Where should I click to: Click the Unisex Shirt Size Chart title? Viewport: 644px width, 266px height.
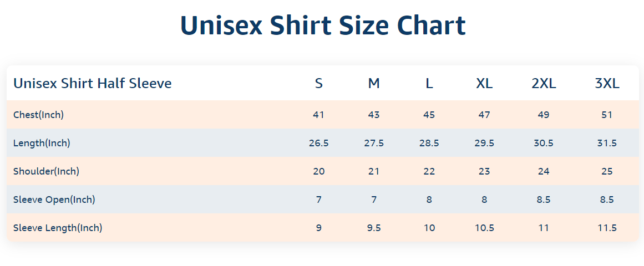click(x=322, y=26)
